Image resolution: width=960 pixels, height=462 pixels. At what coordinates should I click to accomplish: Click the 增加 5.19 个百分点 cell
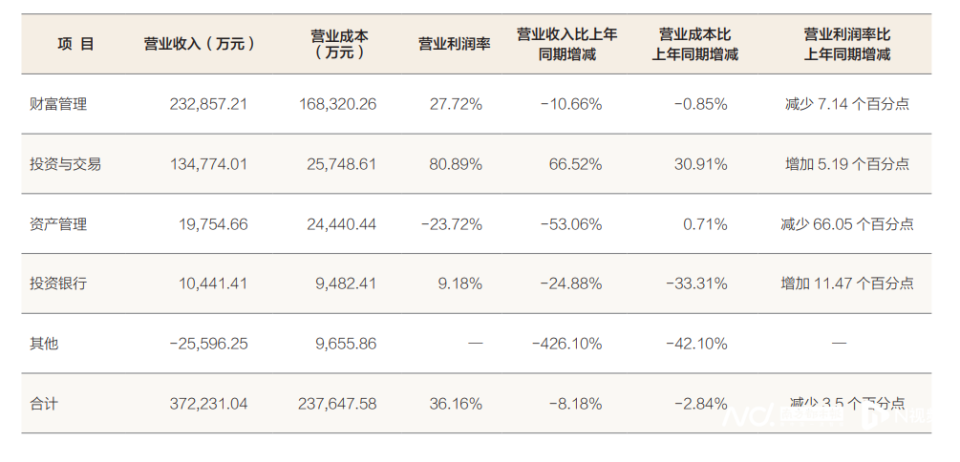tap(847, 164)
